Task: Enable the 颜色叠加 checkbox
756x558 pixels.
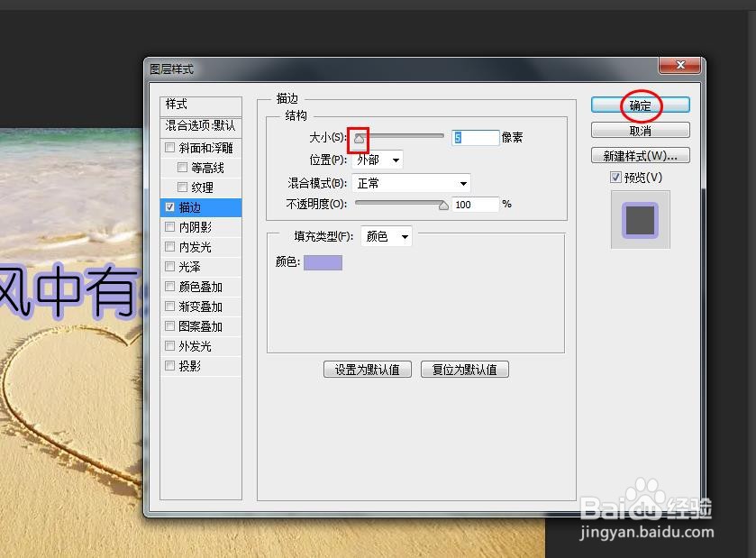Action: (x=169, y=287)
